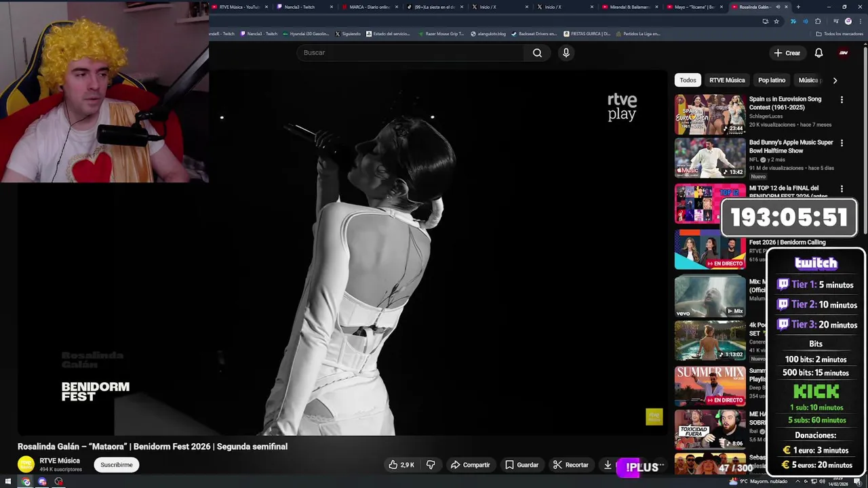Open the vevo Mix playlist thumbnail
868x488 pixels.
click(710, 296)
